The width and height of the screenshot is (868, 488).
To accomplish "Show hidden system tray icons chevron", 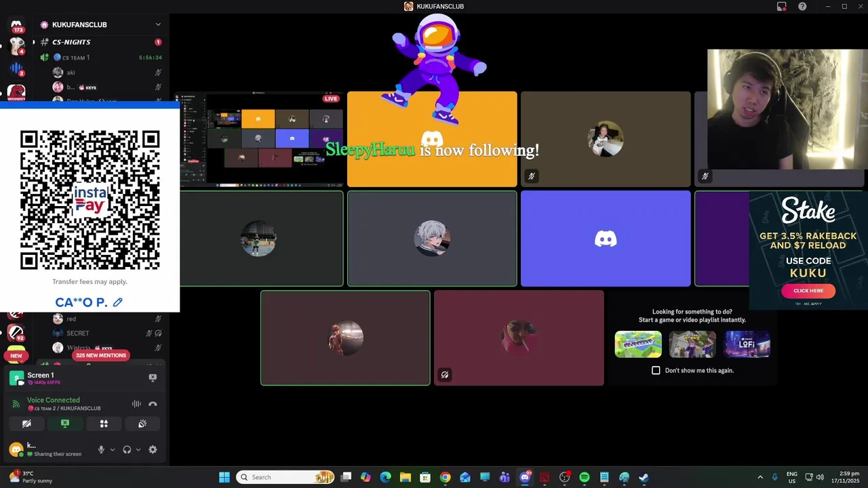I will point(760,477).
